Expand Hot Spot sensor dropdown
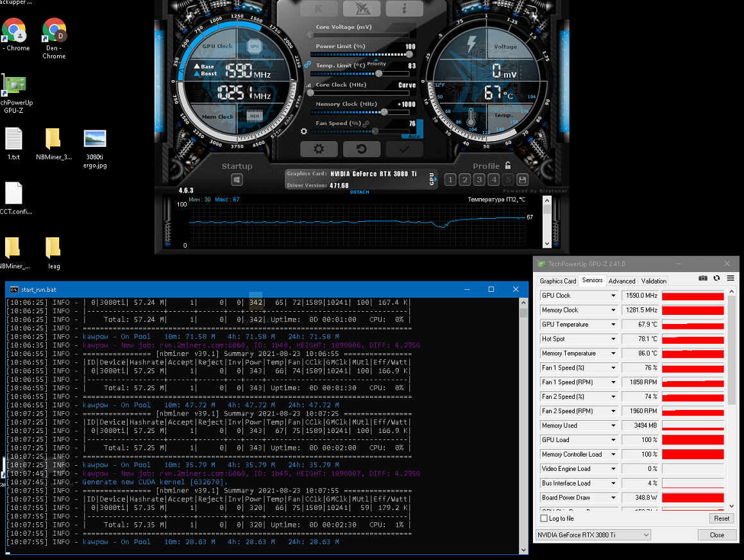The width and height of the screenshot is (744, 560). (613, 339)
